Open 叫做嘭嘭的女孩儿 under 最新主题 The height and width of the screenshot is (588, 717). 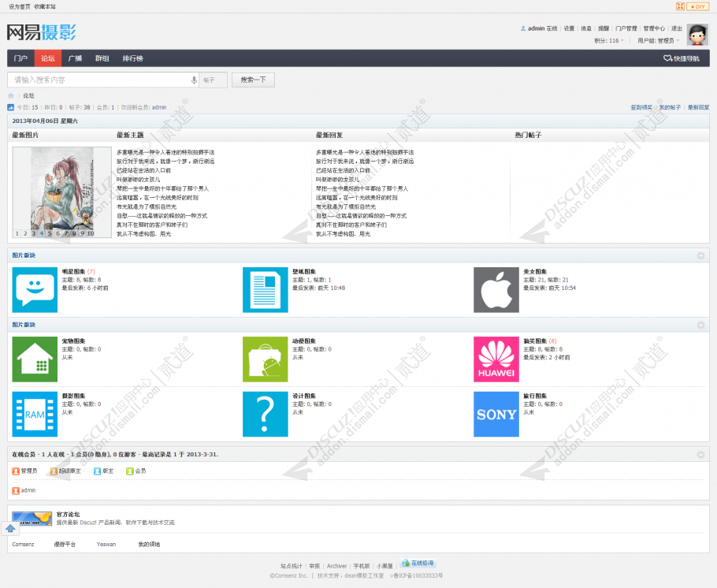click(x=139, y=180)
